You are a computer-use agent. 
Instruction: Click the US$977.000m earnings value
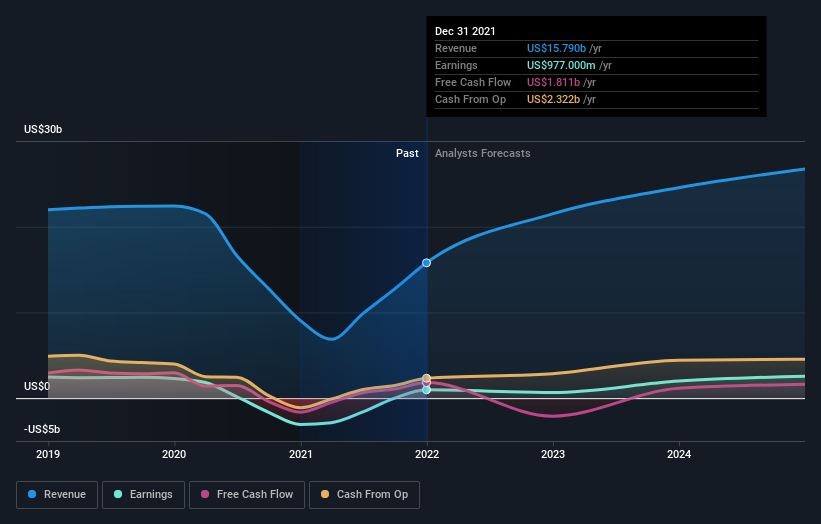(x=561, y=65)
